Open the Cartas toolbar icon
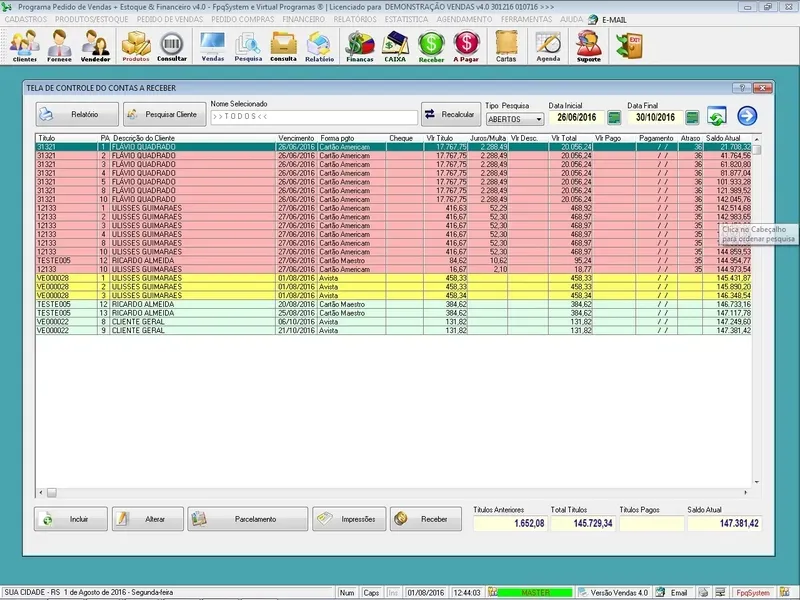Image resolution: width=800 pixels, height=600 pixels. [x=506, y=45]
